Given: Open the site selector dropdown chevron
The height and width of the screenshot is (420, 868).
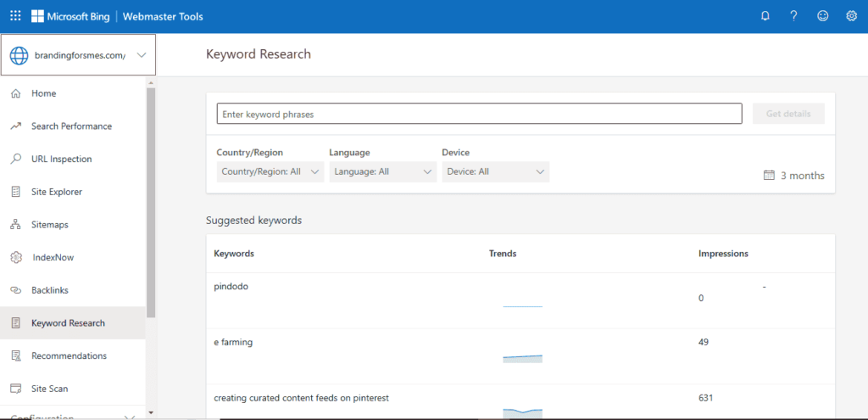Looking at the screenshot, I should click(x=142, y=55).
